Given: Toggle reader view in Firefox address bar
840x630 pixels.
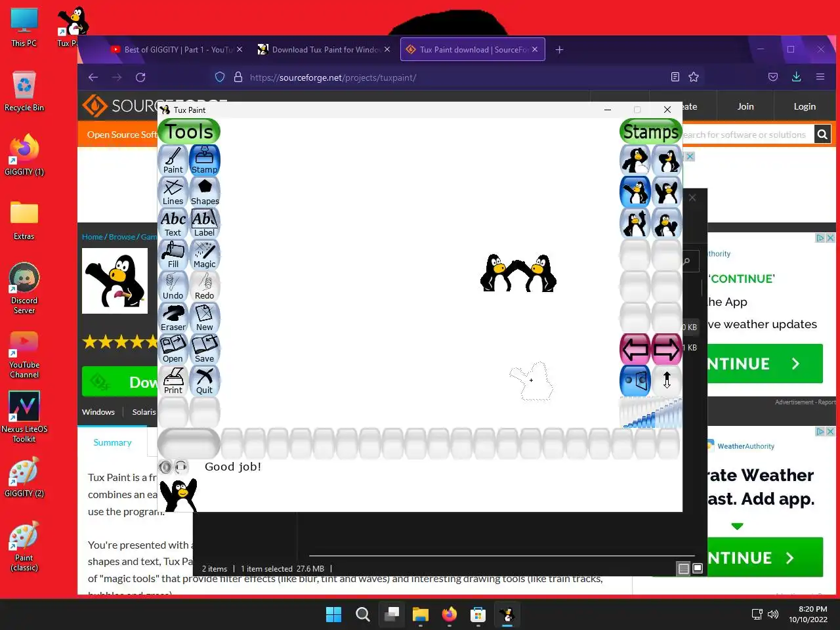Looking at the screenshot, I should pyautogui.click(x=675, y=77).
